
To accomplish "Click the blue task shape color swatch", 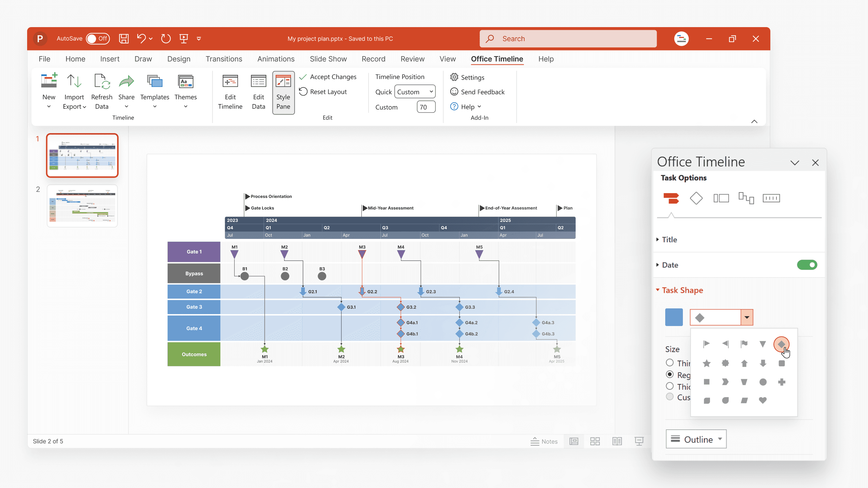I will (x=674, y=317).
